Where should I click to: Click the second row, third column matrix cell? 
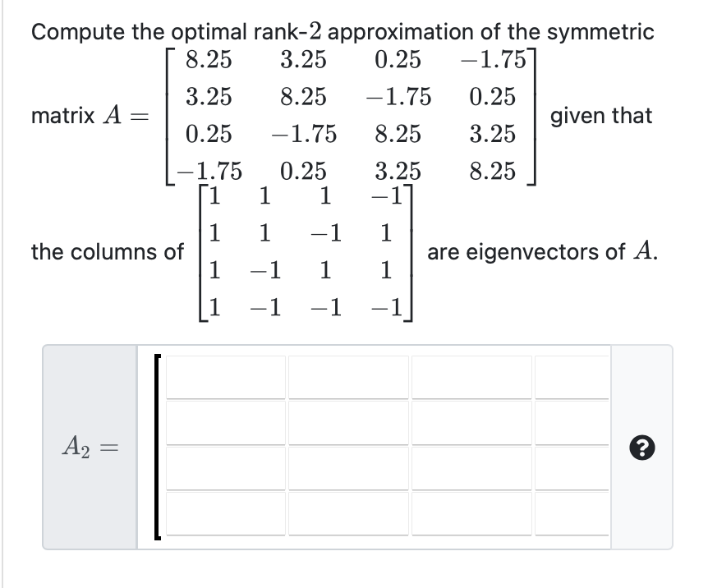pyautogui.click(x=471, y=424)
